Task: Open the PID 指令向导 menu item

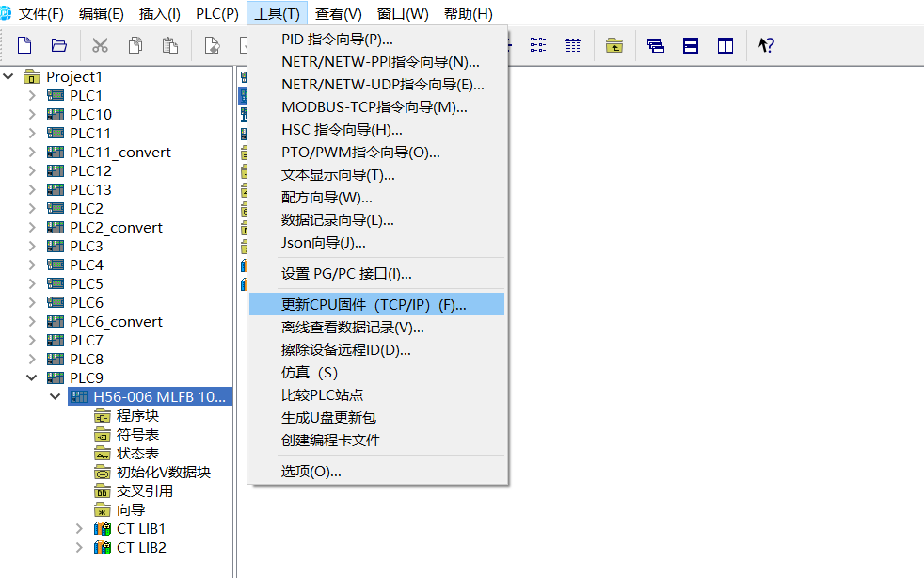Action: point(337,40)
